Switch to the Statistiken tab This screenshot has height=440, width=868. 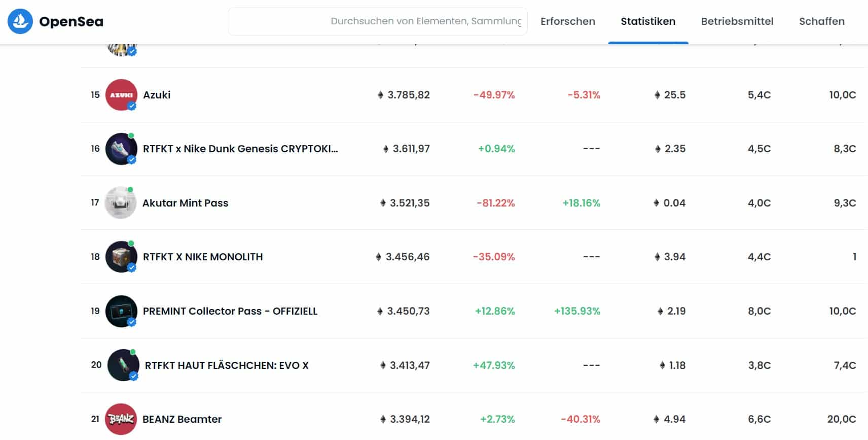648,21
